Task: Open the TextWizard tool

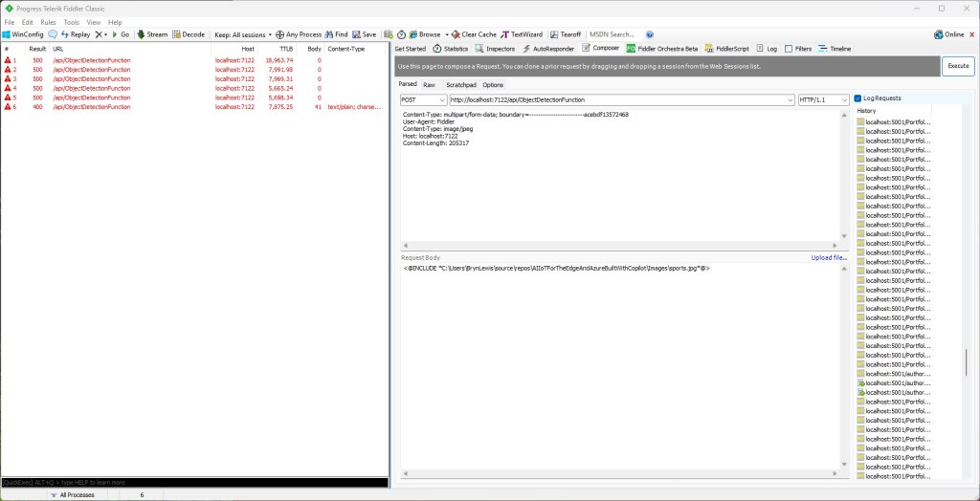Action: [522, 34]
